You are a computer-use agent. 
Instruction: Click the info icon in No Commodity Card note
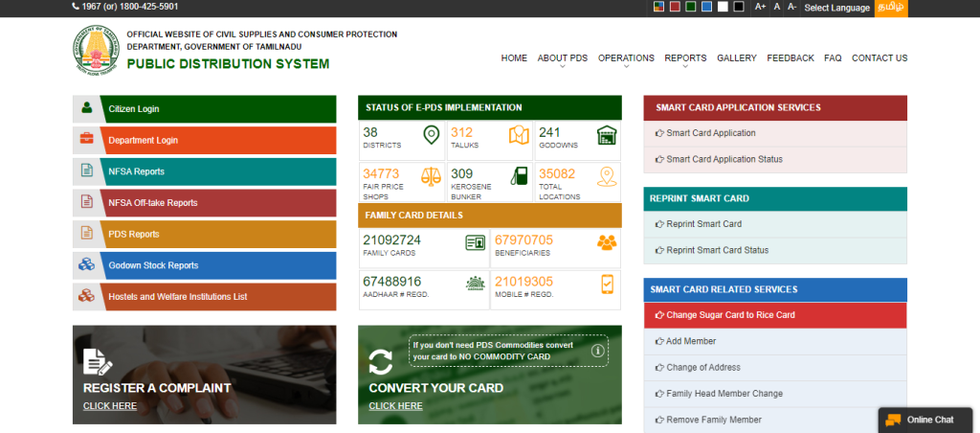tap(597, 351)
